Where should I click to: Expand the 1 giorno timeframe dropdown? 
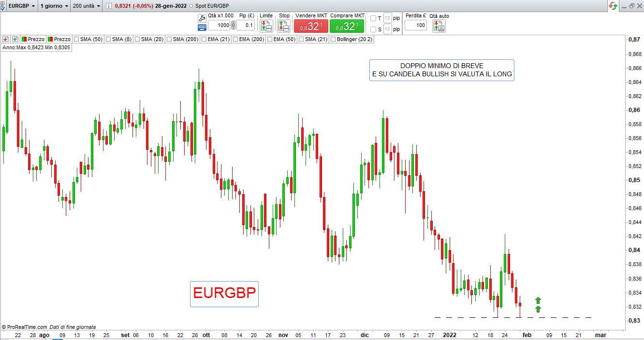pos(54,6)
